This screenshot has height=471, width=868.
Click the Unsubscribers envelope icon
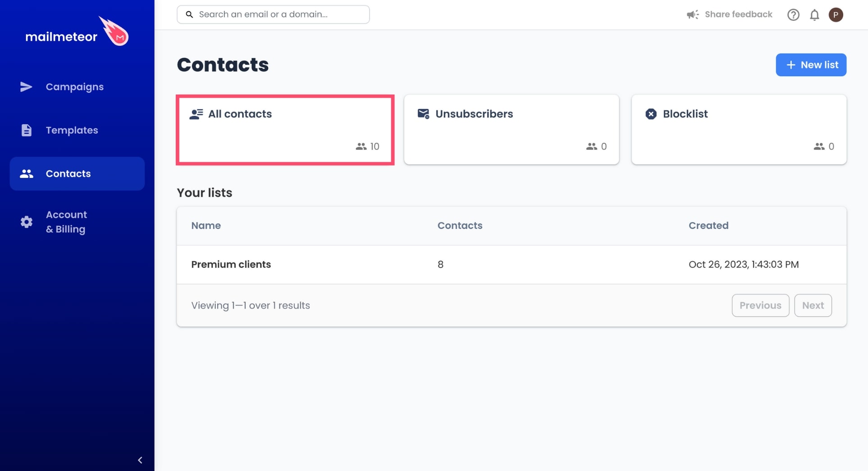[423, 114]
